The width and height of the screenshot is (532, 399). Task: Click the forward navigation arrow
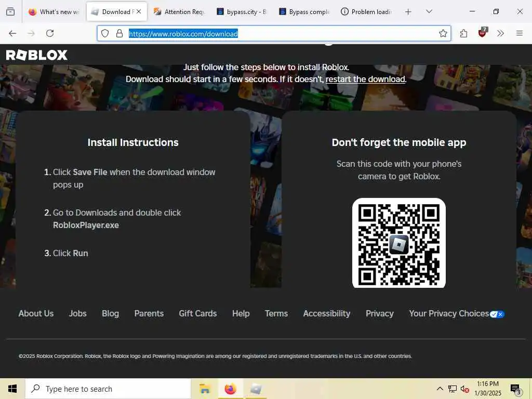click(31, 33)
